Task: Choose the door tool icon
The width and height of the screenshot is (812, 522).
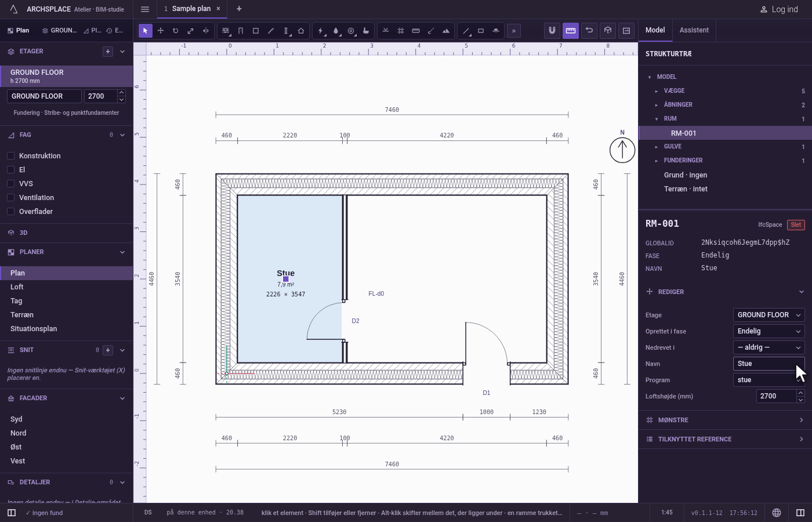Action: (241, 31)
